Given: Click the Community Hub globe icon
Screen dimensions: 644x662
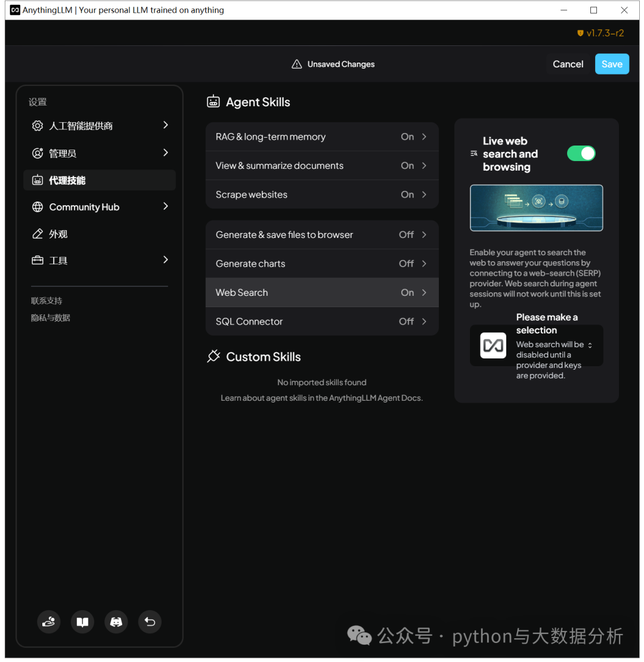Looking at the screenshot, I should (x=38, y=207).
